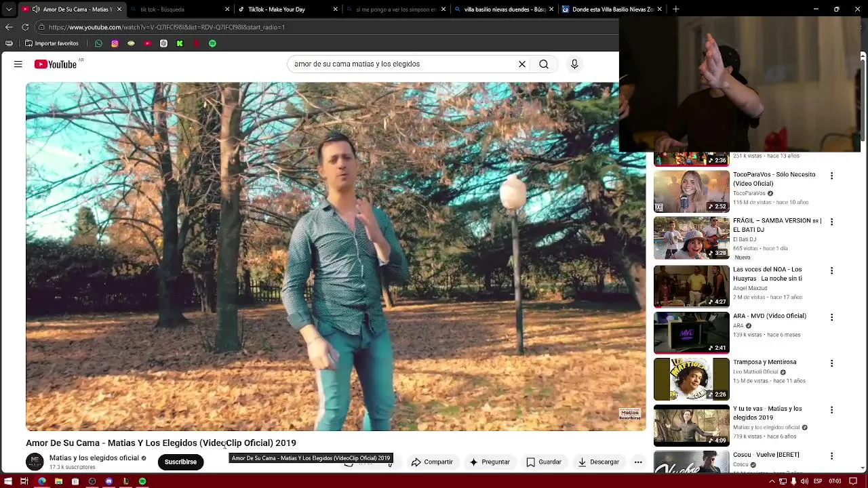Click the Suscribirse button
Viewport: 868px width, 488px height.
[180, 462]
